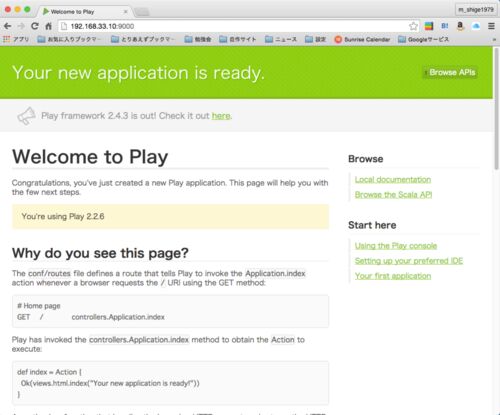Click the Browse APIs button
This screenshot has width=500, height=415.
[x=450, y=72]
